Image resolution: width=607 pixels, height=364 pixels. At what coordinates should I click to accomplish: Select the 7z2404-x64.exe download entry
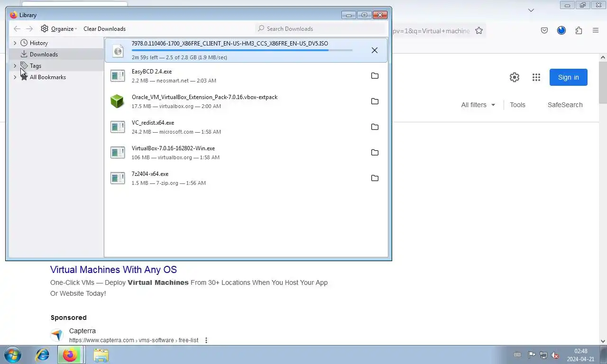[x=246, y=178]
